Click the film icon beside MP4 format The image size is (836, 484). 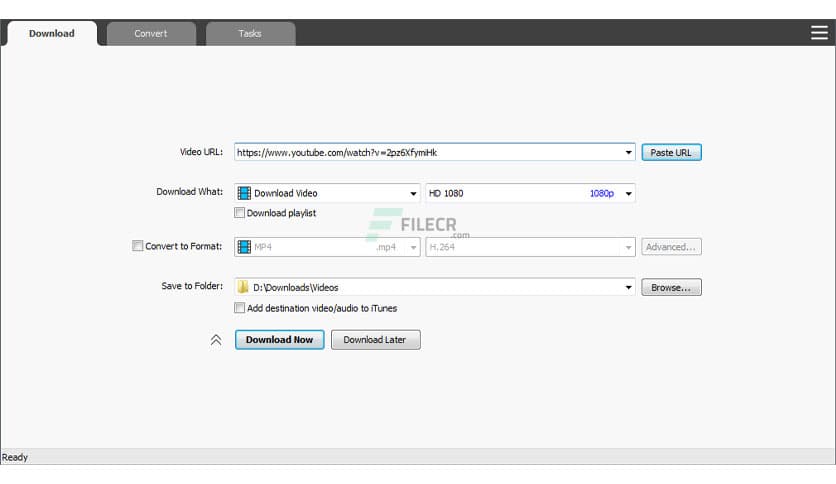[244, 247]
